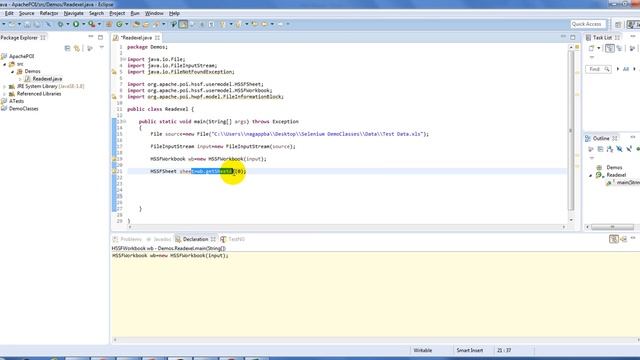Screen dimensions: 640x360
Task: Expand the Referenced Libraries node
Action: [5, 94]
